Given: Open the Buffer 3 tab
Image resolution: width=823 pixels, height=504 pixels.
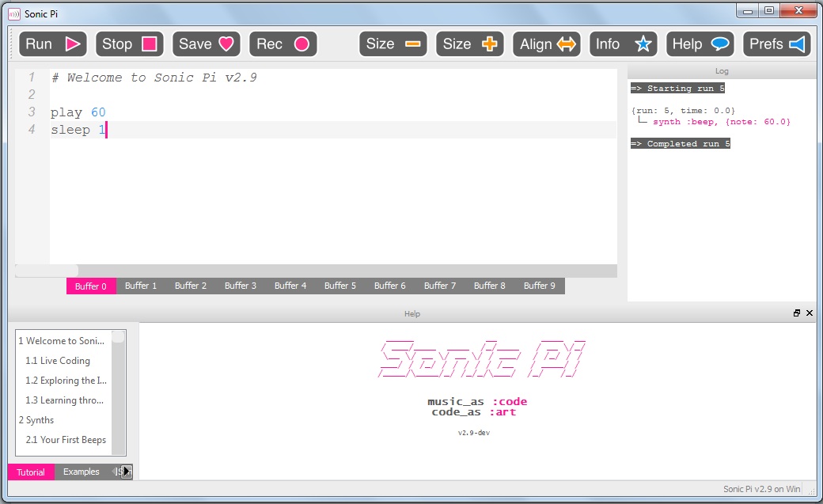Looking at the screenshot, I should pyautogui.click(x=241, y=286).
